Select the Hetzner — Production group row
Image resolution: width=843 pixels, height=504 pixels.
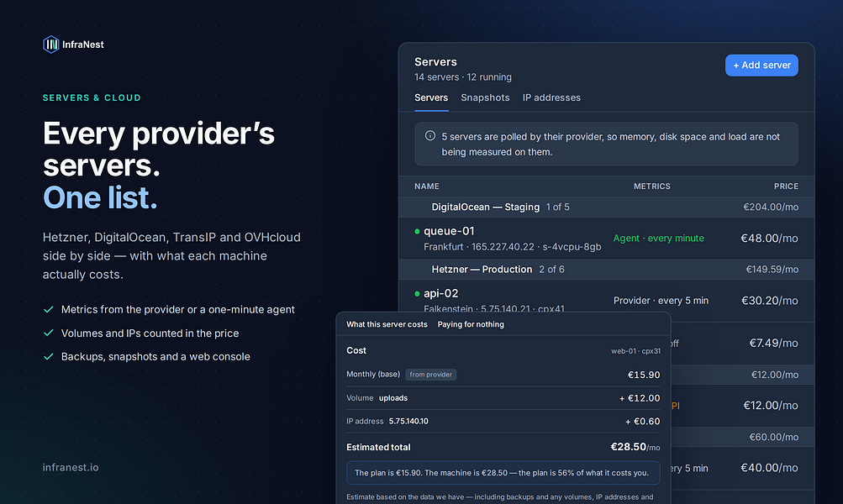point(607,269)
